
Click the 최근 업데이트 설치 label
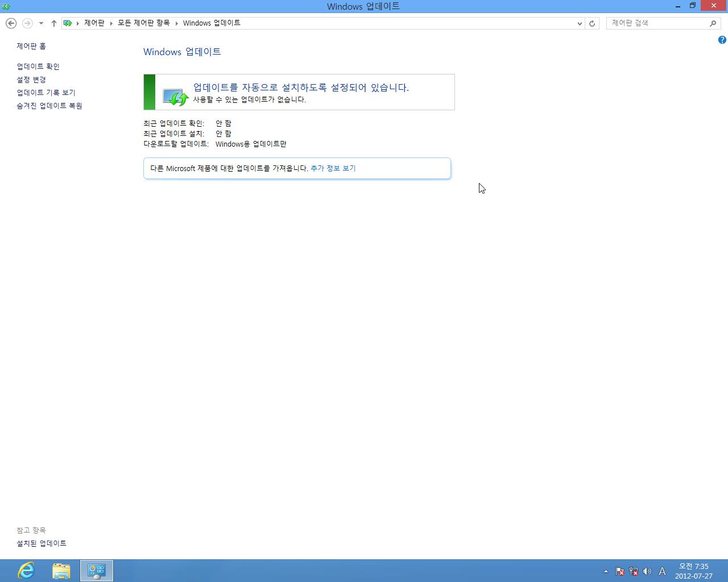(174, 134)
